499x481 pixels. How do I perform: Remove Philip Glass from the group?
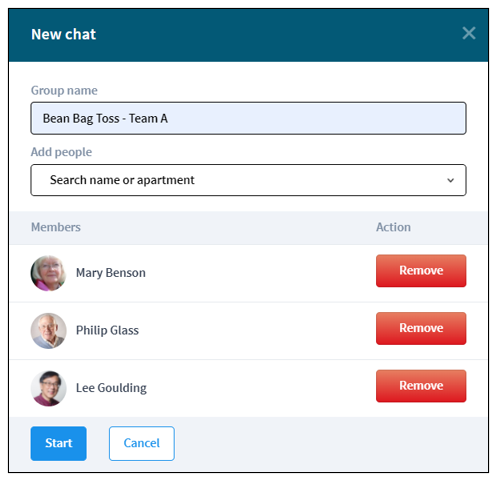tap(421, 328)
